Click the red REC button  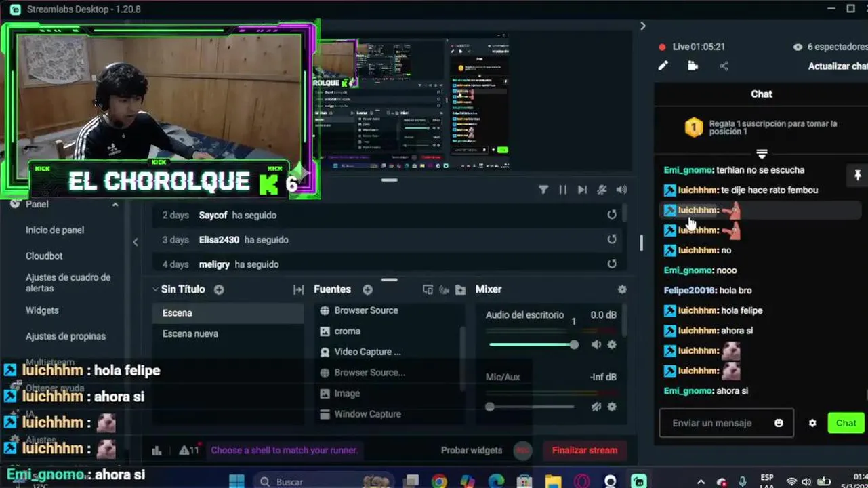tap(522, 450)
